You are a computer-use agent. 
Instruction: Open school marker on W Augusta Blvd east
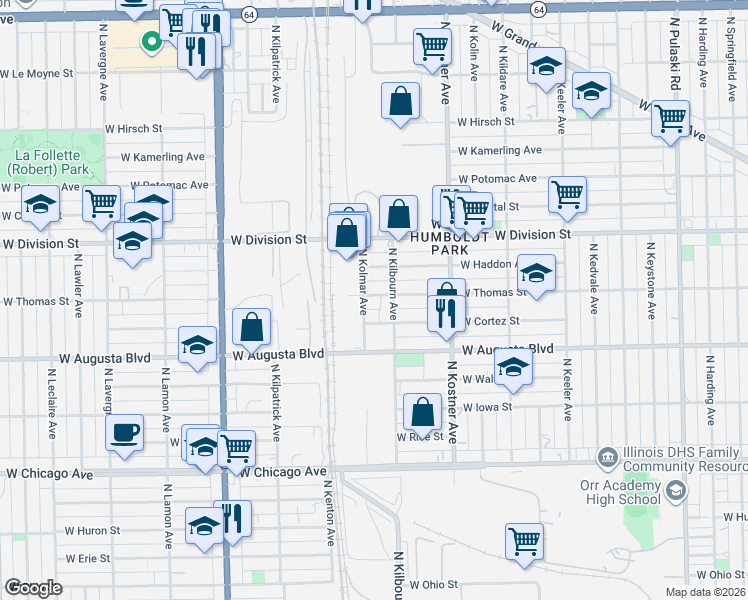click(513, 370)
